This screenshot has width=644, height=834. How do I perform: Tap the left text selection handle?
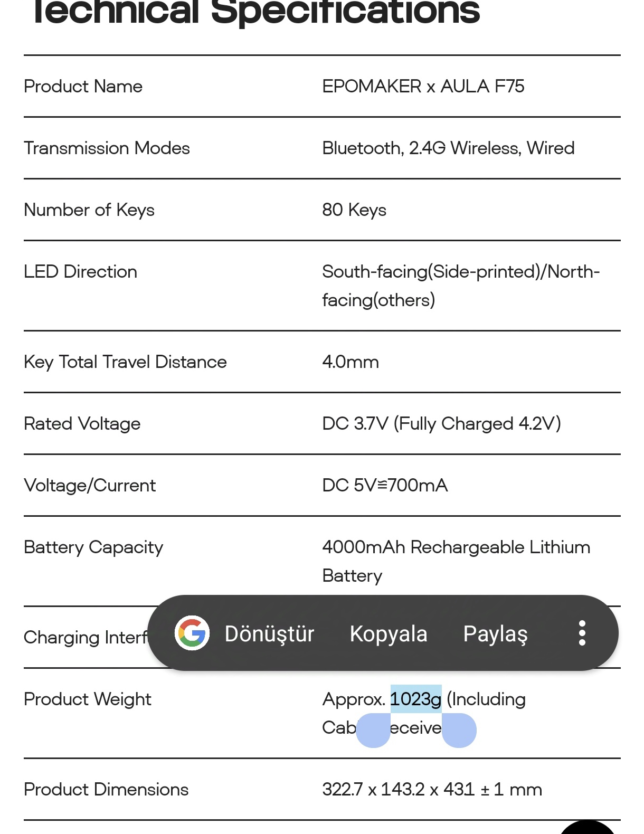[373, 731]
